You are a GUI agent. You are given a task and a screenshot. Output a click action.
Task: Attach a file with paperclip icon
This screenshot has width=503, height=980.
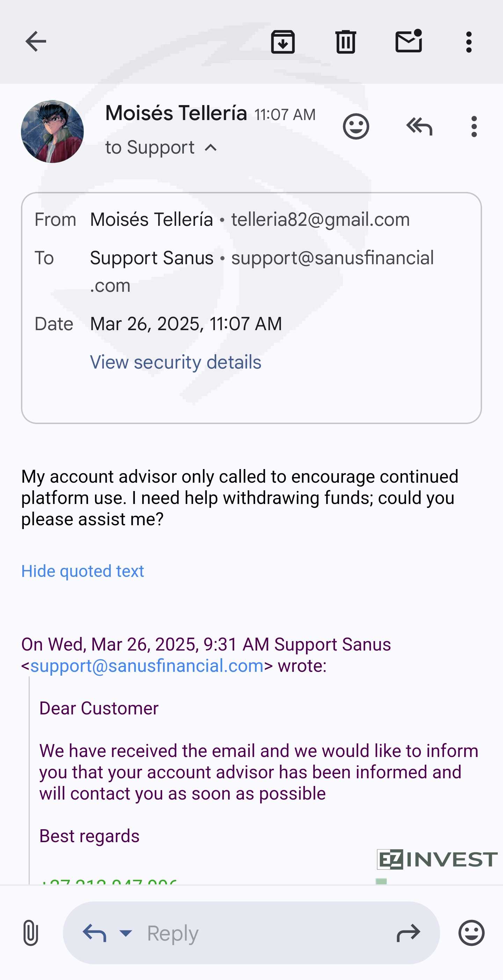30,933
